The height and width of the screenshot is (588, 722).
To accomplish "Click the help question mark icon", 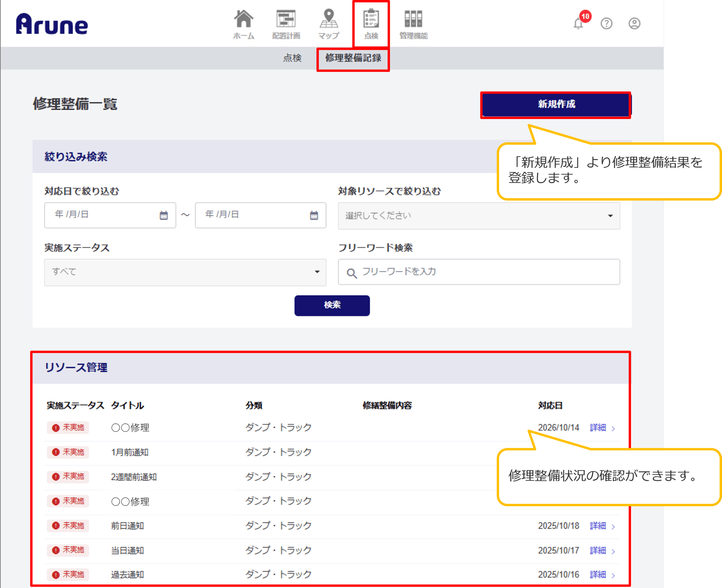I will tap(607, 23).
